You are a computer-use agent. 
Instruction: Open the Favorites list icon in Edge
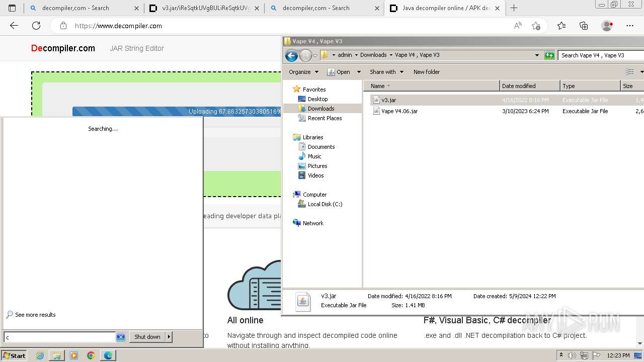561,26
